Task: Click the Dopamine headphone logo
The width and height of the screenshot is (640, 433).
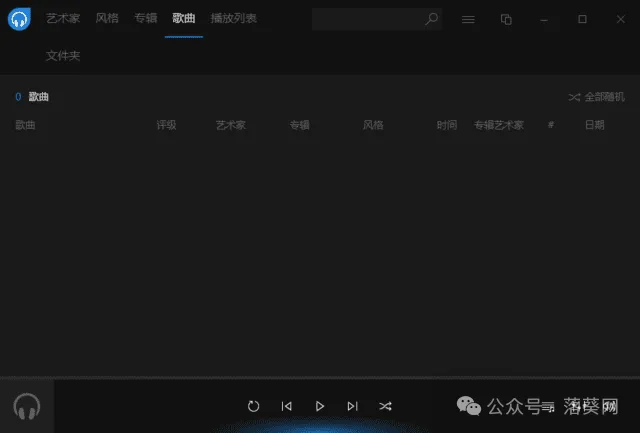Action: [19, 19]
